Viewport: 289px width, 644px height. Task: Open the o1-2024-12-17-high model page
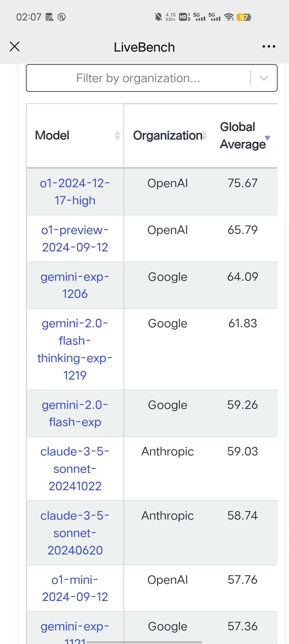point(75,191)
